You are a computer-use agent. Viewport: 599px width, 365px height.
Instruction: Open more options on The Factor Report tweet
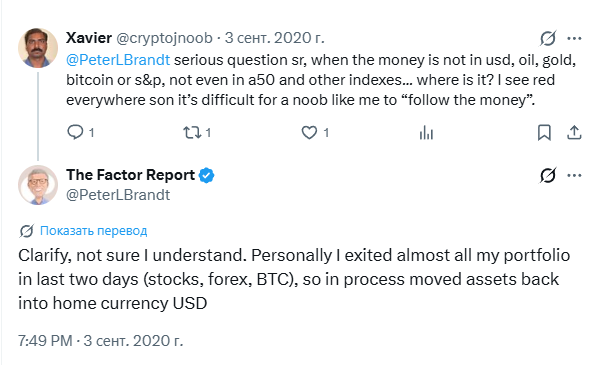coord(574,175)
